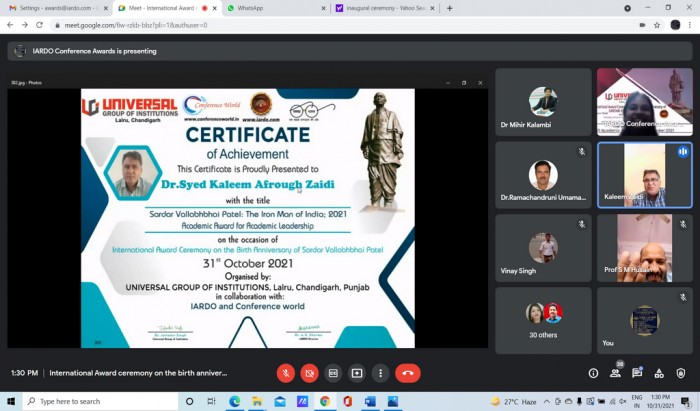Open the three-dot more options menu
Viewport: 700px width, 411px height.
click(x=380, y=373)
